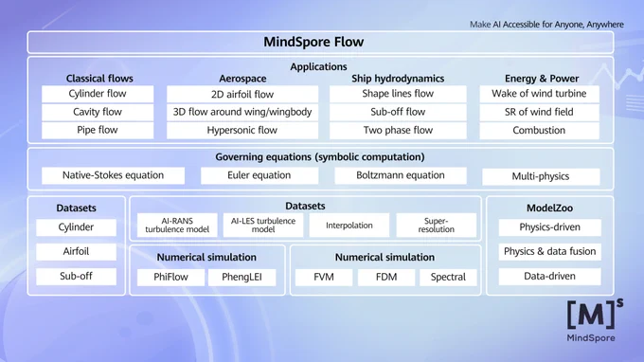Viewport: 644px width, 362px height.
Task: Click the MindSpore logo icon
Action: tap(595, 315)
